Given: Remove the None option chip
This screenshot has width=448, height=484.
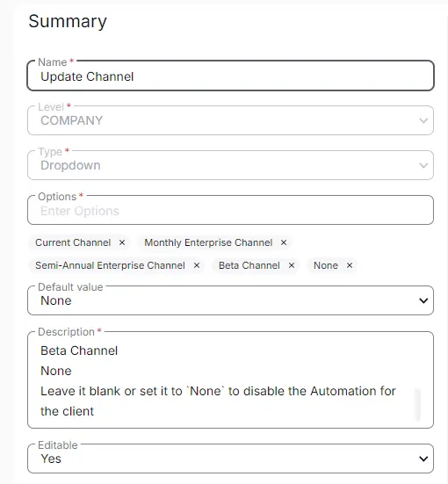Looking at the screenshot, I should [x=350, y=265].
